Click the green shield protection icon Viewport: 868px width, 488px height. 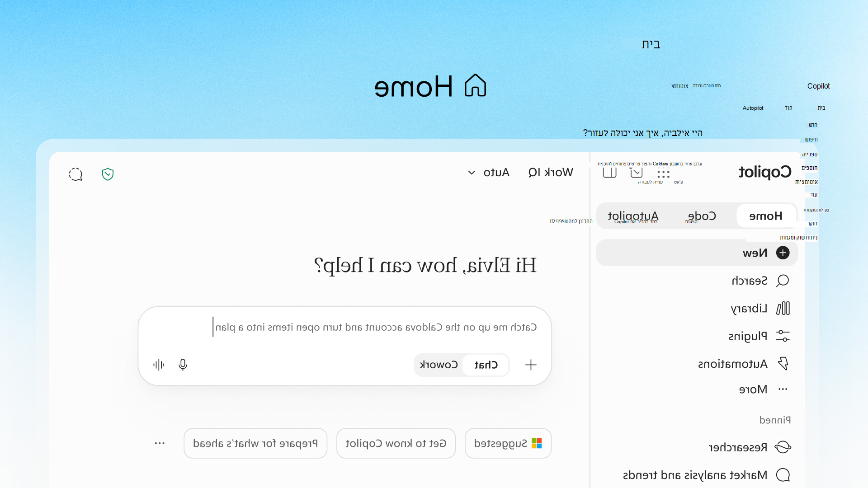(108, 174)
